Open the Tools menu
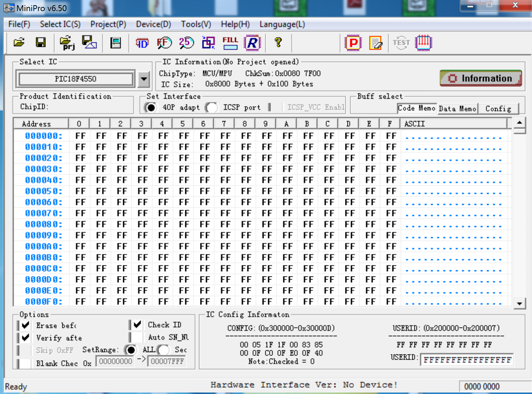Image resolution: width=532 pixels, height=394 pixels. [x=196, y=24]
